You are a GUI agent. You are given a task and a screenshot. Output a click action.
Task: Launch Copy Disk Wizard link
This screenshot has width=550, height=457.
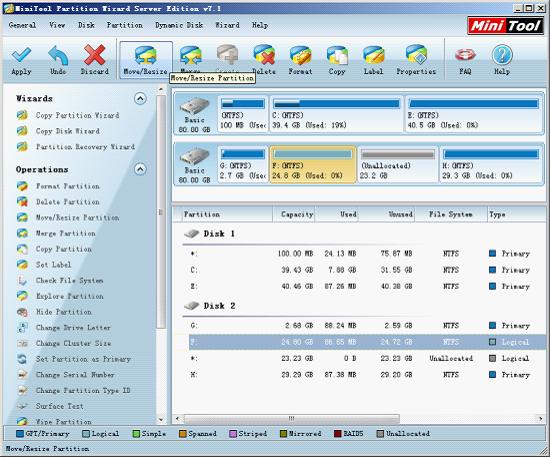tap(67, 131)
